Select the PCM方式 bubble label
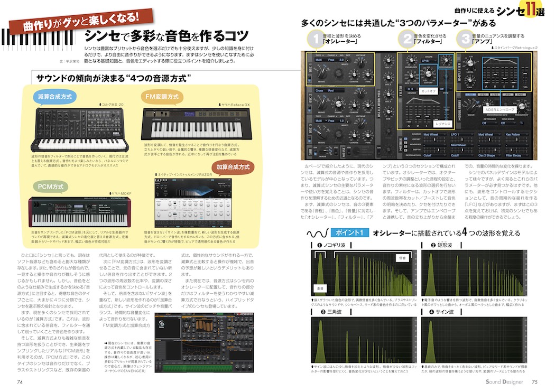 (51, 186)
